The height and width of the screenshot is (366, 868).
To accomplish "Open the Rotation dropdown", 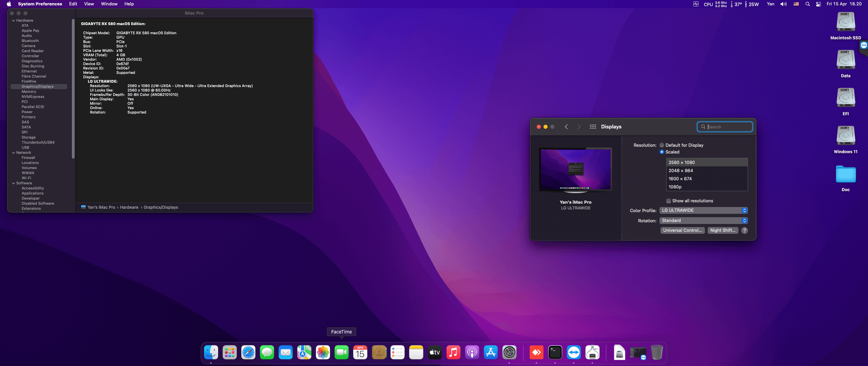I will (704, 221).
